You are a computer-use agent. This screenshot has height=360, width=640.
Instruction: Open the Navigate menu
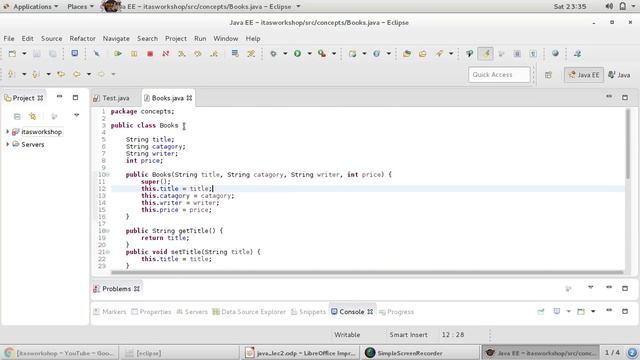tap(116, 38)
